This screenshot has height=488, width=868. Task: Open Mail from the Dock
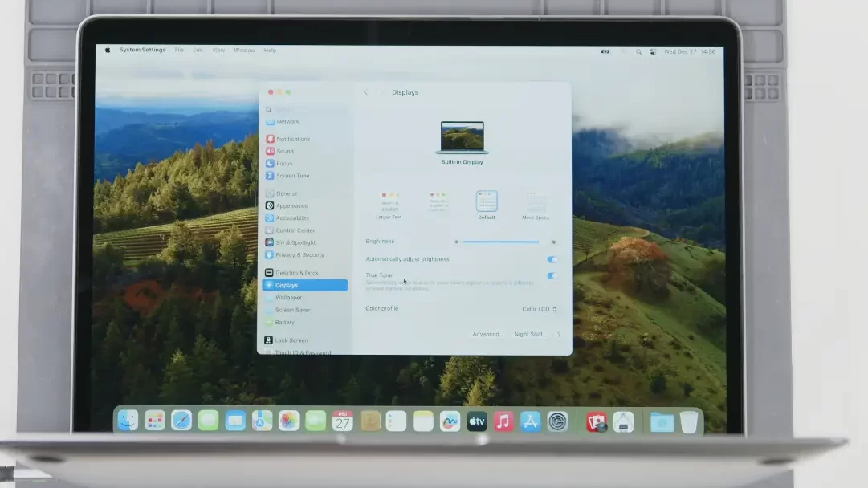235,421
